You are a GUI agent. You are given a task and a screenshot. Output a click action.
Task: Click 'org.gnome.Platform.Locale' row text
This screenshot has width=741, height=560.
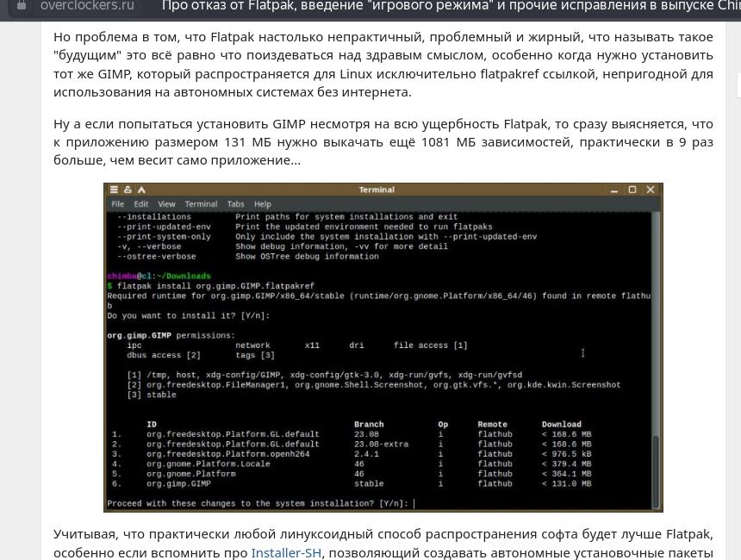pos(208,464)
